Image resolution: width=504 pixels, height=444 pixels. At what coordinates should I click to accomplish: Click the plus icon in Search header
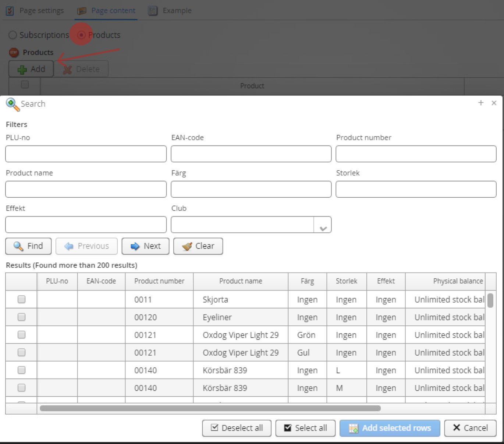point(480,103)
